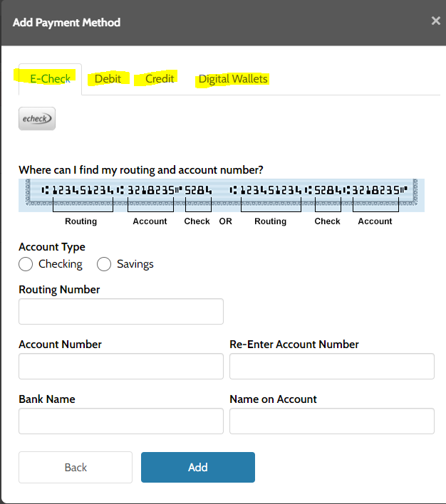The height and width of the screenshot is (504, 446).
Task: Select the Savings account type radio button
Action: coord(104,264)
